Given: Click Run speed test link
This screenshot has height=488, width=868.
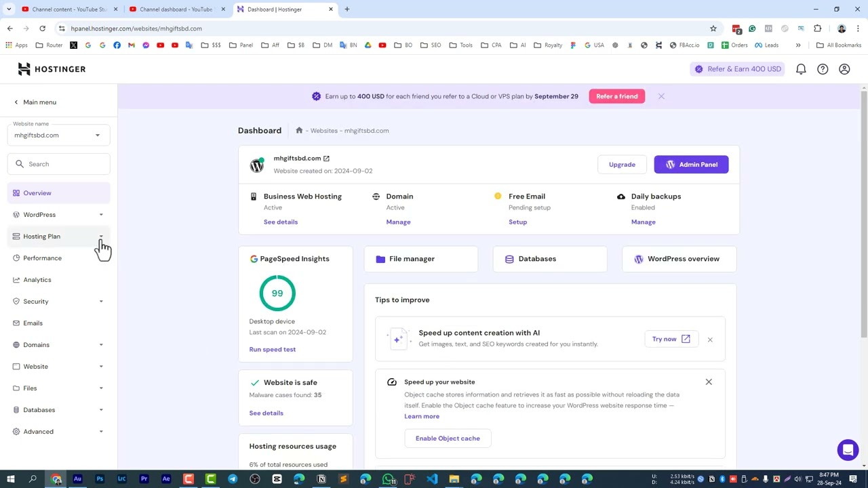Looking at the screenshot, I should [x=272, y=350].
